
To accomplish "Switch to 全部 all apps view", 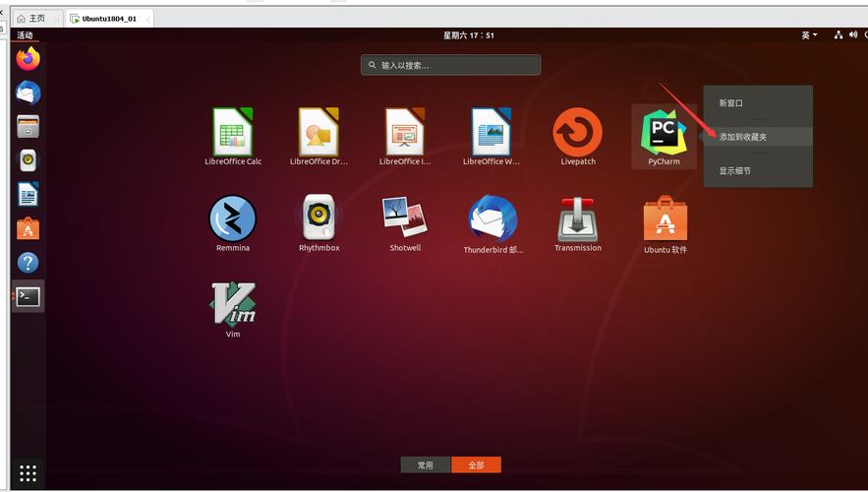I will tap(476, 464).
